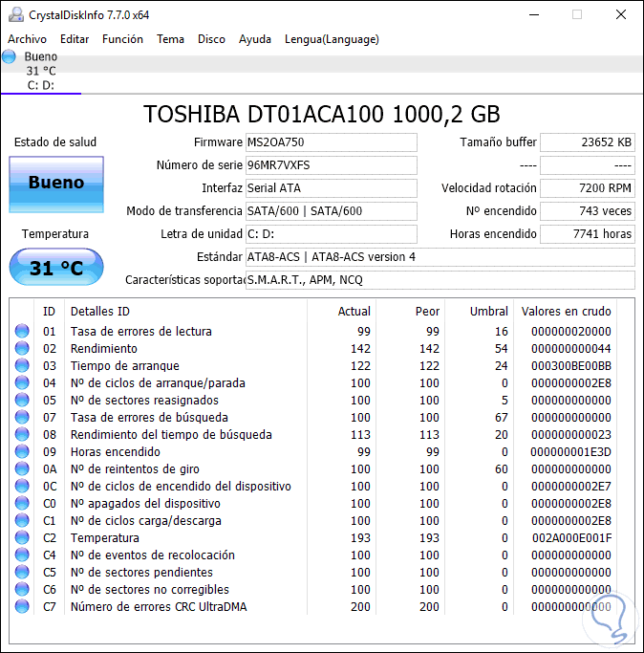Viewport: 644px width, 653px height.
Task: Click the buffer size field 23652 KB
Action: [588, 142]
